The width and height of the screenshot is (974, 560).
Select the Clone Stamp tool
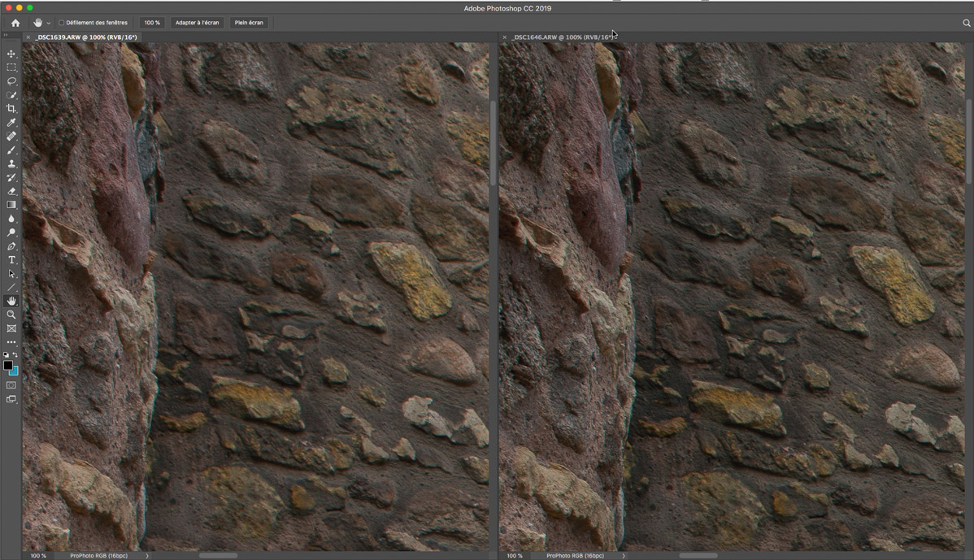[11, 164]
